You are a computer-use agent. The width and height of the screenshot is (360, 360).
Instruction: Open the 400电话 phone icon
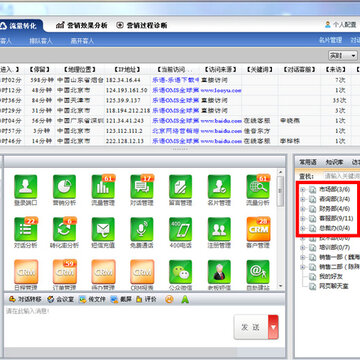[x=181, y=229]
